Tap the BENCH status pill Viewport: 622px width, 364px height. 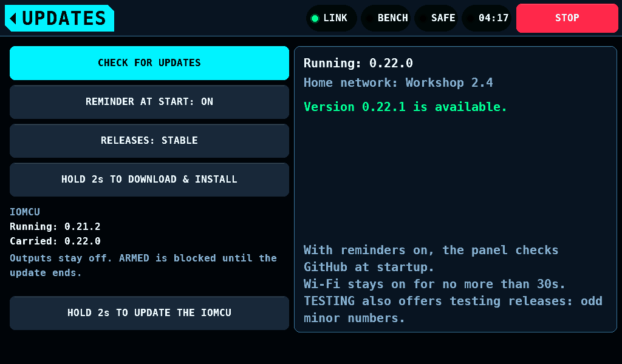point(385,18)
